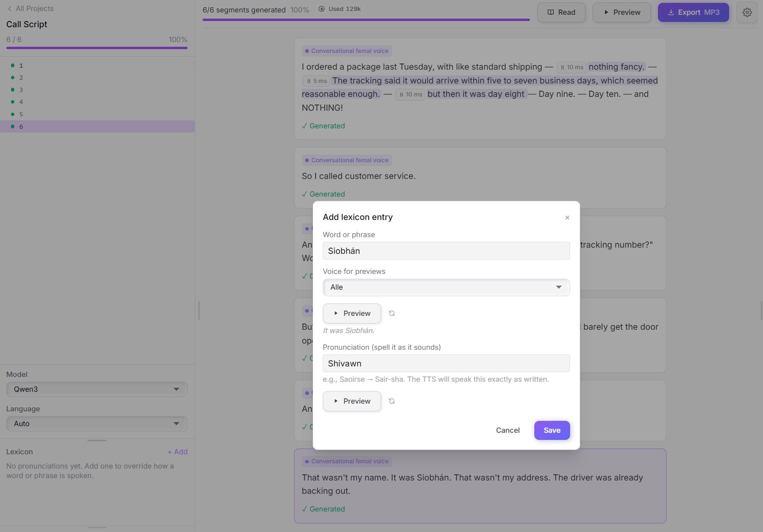
Task: Close the Add lexicon entry dialog
Action: click(x=567, y=218)
